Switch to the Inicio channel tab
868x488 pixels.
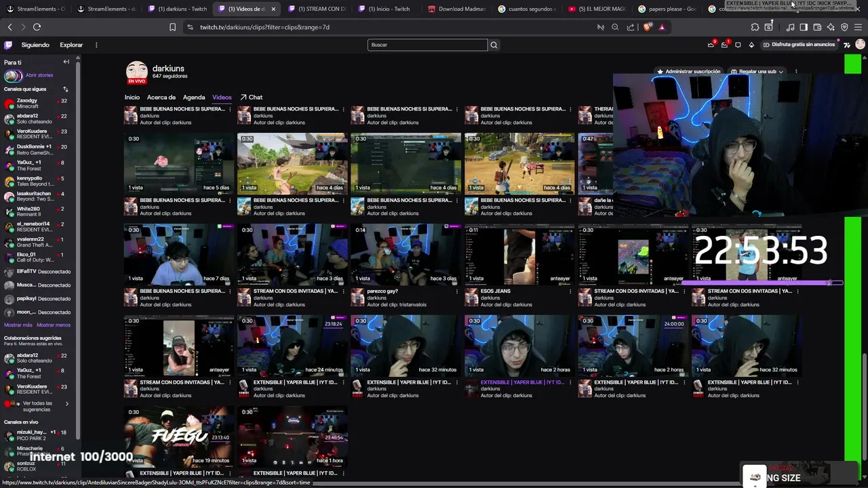(x=132, y=97)
